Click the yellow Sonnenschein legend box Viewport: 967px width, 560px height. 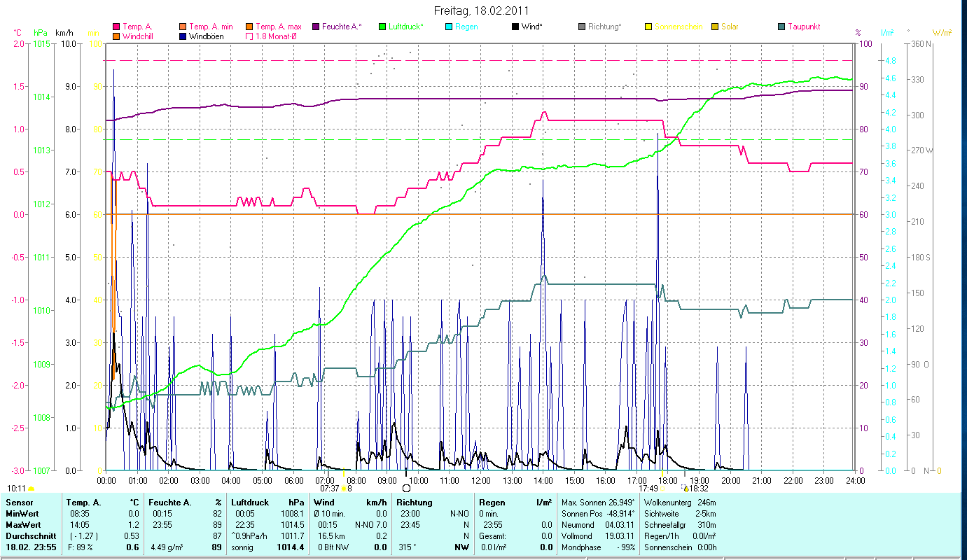648,27
